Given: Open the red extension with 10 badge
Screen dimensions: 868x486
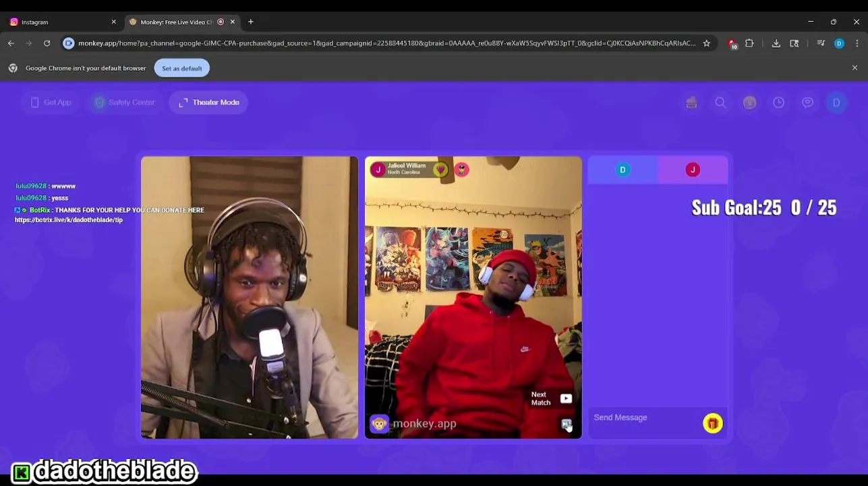Looking at the screenshot, I should coord(733,44).
